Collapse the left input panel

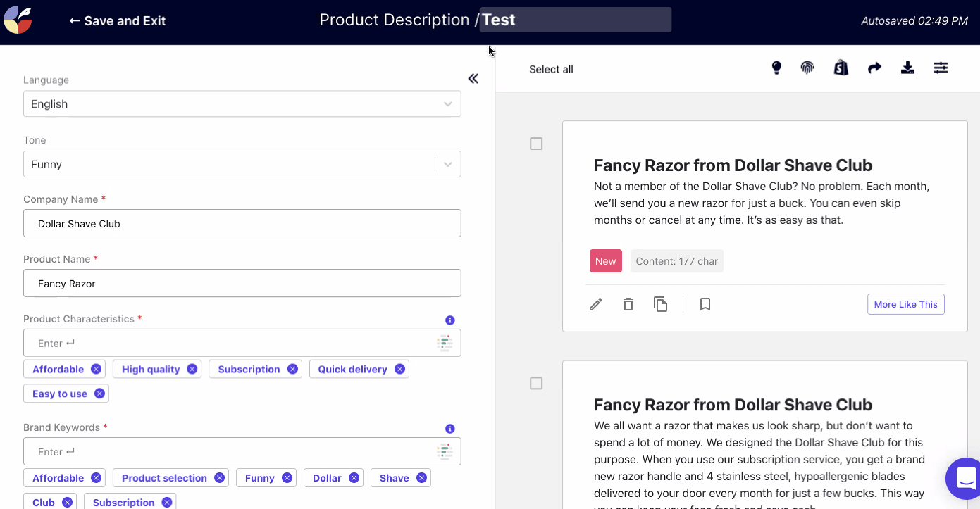pyautogui.click(x=473, y=79)
